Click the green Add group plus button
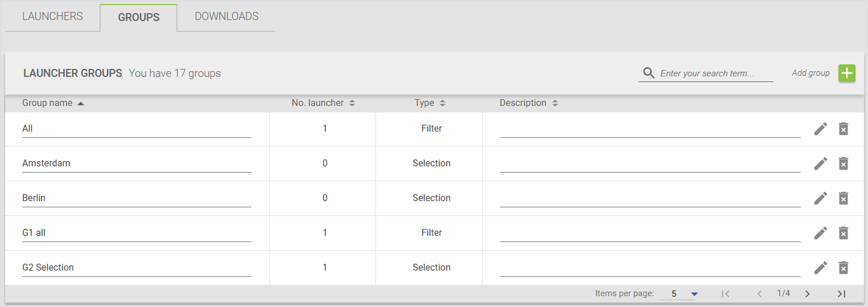 tap(847, 73)
